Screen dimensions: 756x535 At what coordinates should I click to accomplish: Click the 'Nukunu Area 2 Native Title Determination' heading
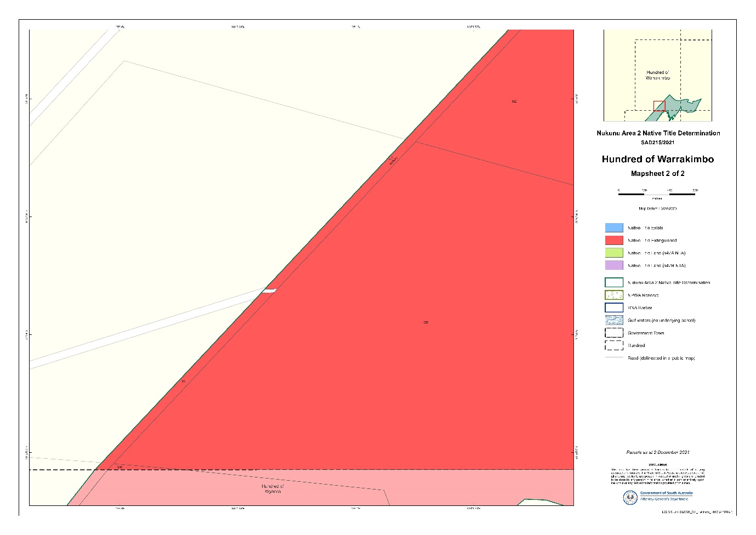tap(658, 133)
